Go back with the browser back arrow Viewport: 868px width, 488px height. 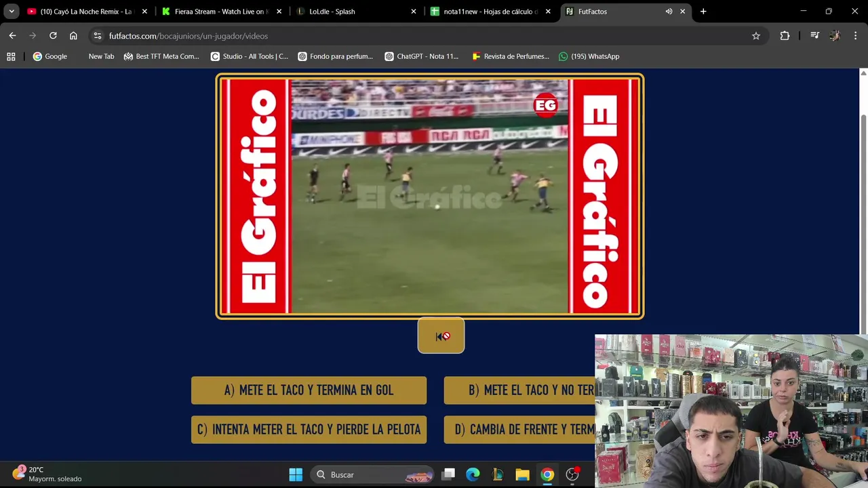point(12,36)
